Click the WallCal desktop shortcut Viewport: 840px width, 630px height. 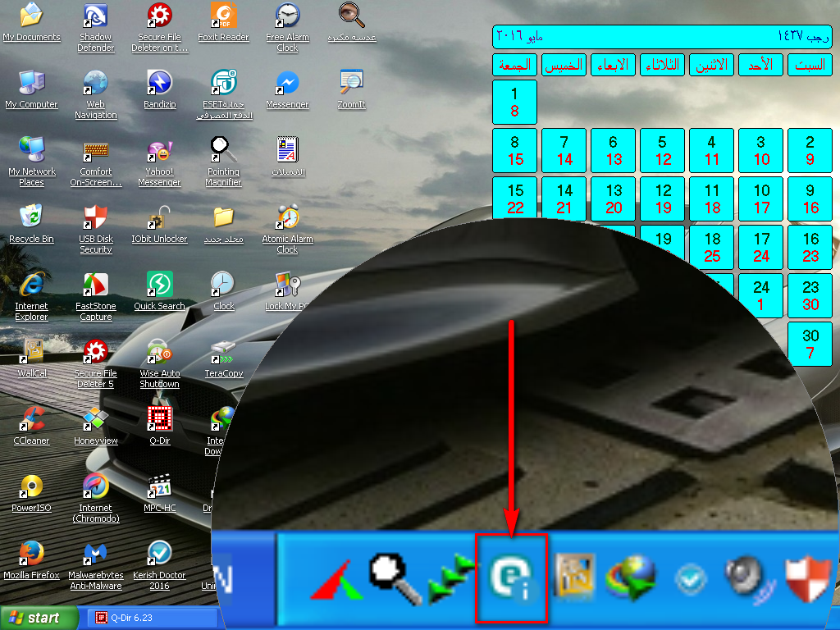pyautogui.click(x=32, y=359)
